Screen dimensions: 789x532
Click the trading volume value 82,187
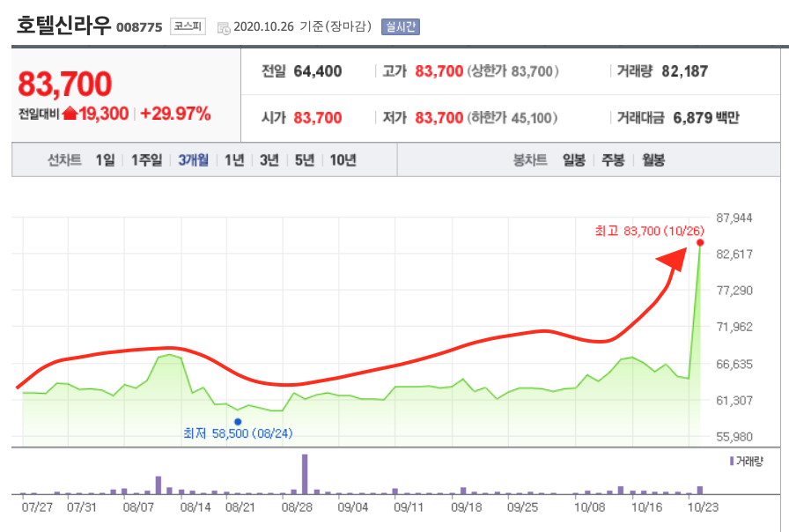tap(685, 71)
